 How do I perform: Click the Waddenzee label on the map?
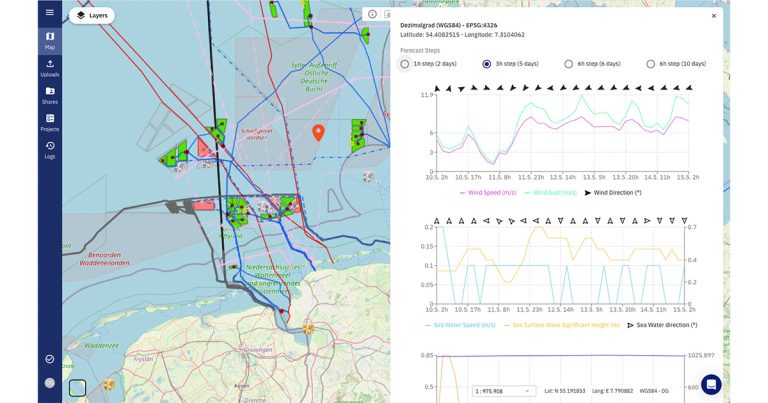point(101,345)
